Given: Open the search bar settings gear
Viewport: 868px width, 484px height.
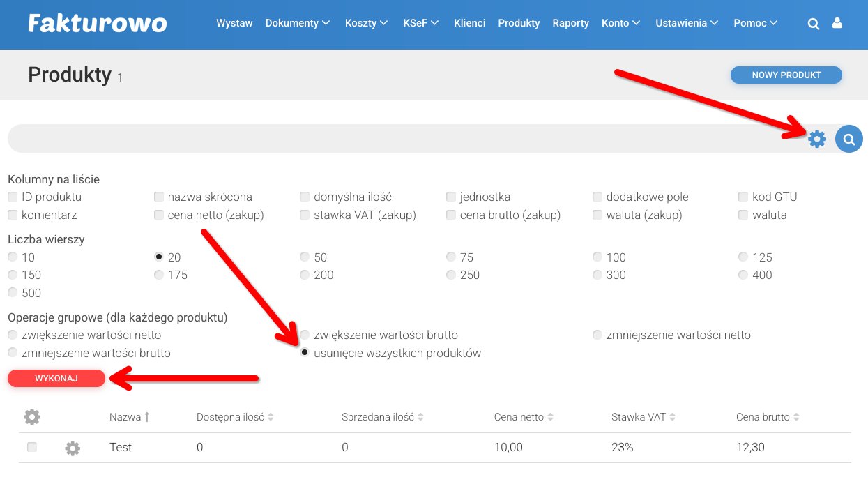Looking at the screenshot, I should pos(816,138).
